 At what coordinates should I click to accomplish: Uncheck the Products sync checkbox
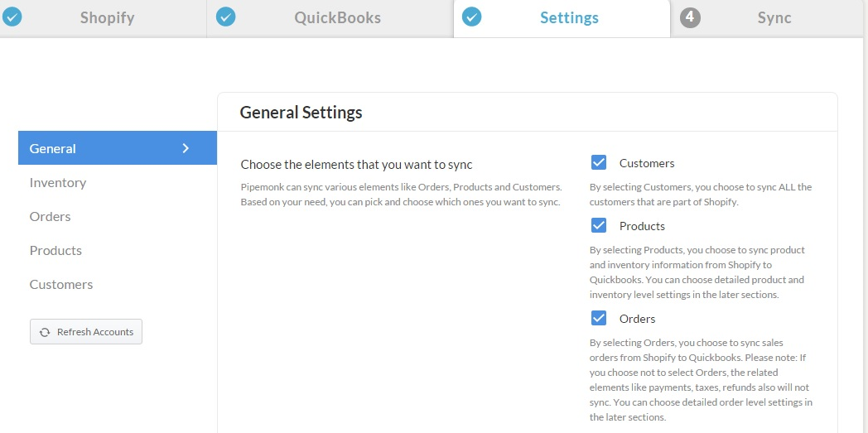pyautogui.click(x=599, y=226)
